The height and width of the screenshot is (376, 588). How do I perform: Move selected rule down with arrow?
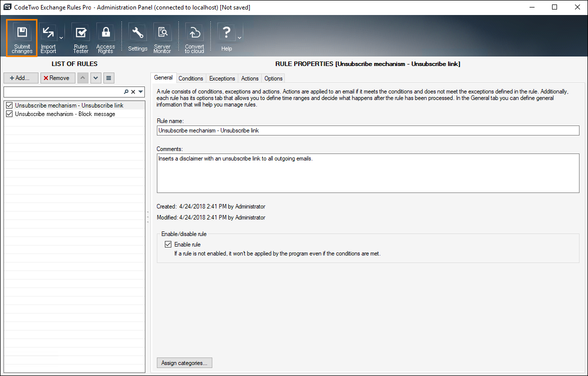(x=95, y=78)
